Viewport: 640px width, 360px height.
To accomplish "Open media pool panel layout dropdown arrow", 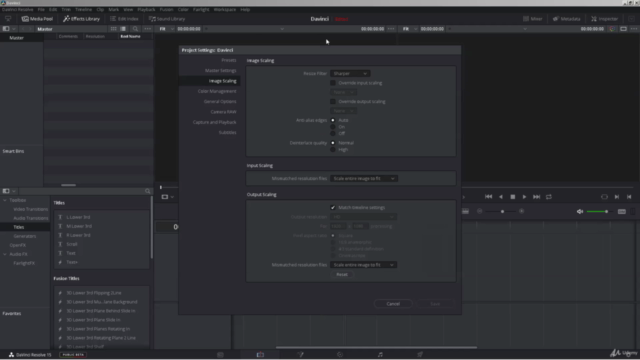I will point(14,29).
